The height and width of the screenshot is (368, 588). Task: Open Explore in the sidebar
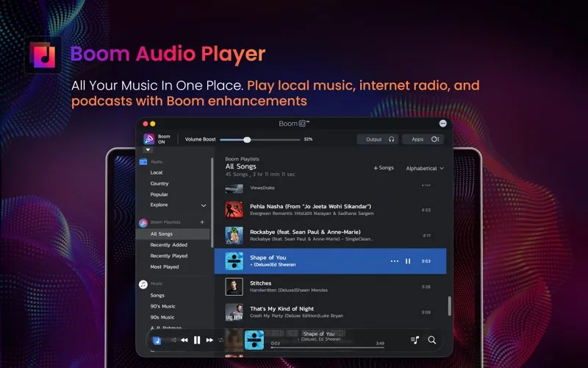pos(159,205)
